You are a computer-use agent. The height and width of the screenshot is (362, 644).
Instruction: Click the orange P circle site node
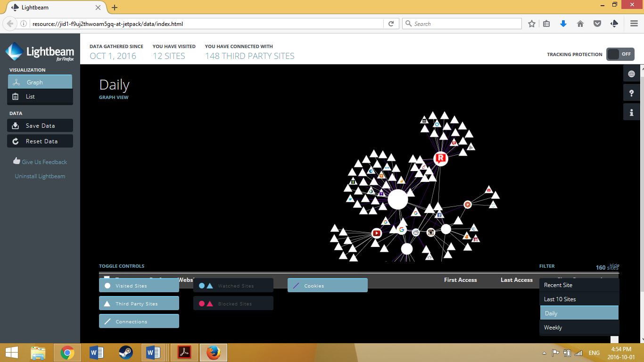(468, 205)
